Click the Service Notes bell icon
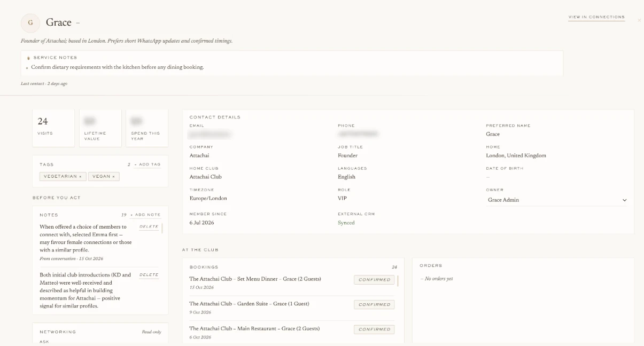 pos(28,58)
